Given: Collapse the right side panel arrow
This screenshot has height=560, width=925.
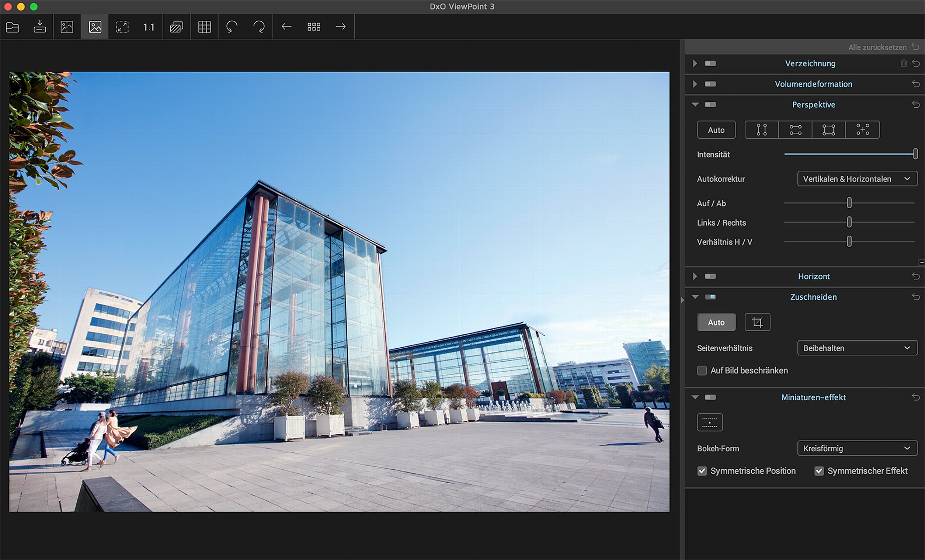Looking at the screenshot, I should click(682, 300).
